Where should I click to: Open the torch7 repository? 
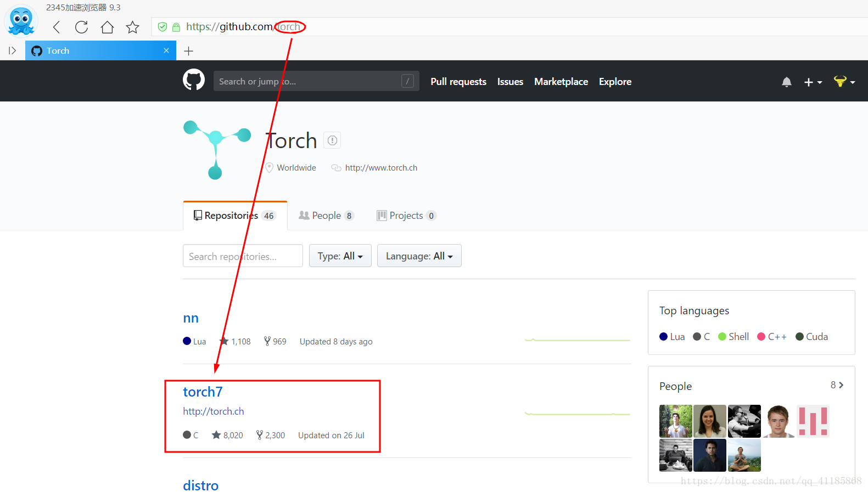pos(203,392)
